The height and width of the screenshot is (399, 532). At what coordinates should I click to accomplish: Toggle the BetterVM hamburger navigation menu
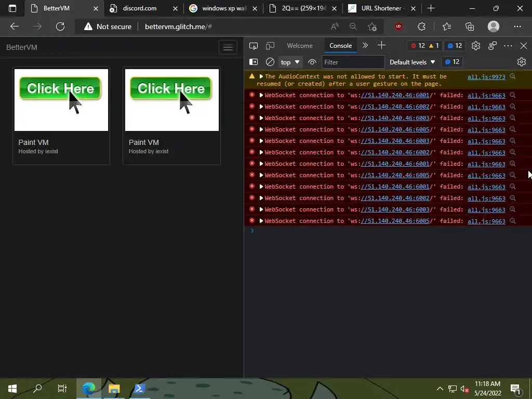pyautogui.click(x=228, y=47)
